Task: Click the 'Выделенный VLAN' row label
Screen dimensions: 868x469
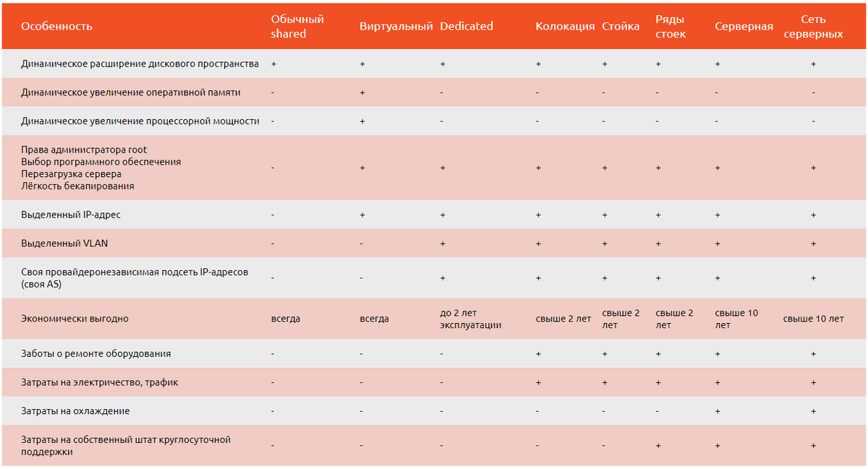Action: pos(64,244)
